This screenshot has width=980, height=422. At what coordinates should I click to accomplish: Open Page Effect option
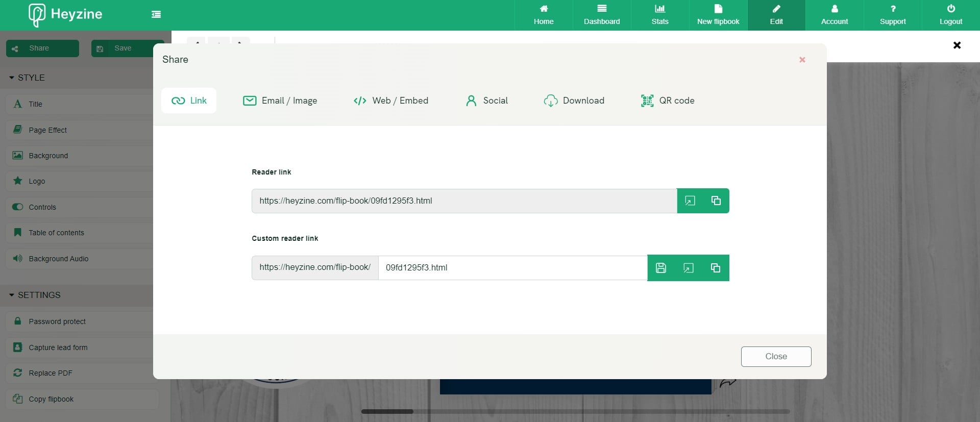[79, 130]
